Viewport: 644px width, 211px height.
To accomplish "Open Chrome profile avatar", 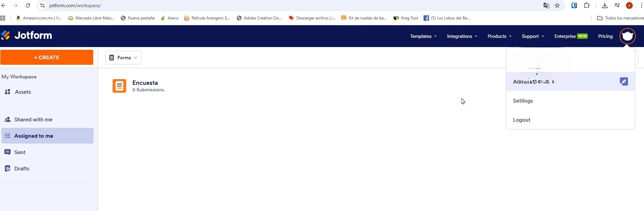I will [629, 5].
